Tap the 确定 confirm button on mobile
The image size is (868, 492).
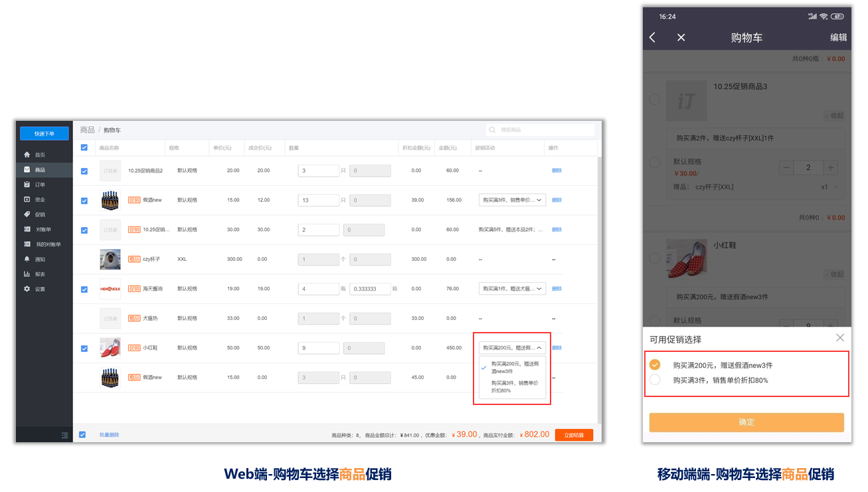click(746, 422)
